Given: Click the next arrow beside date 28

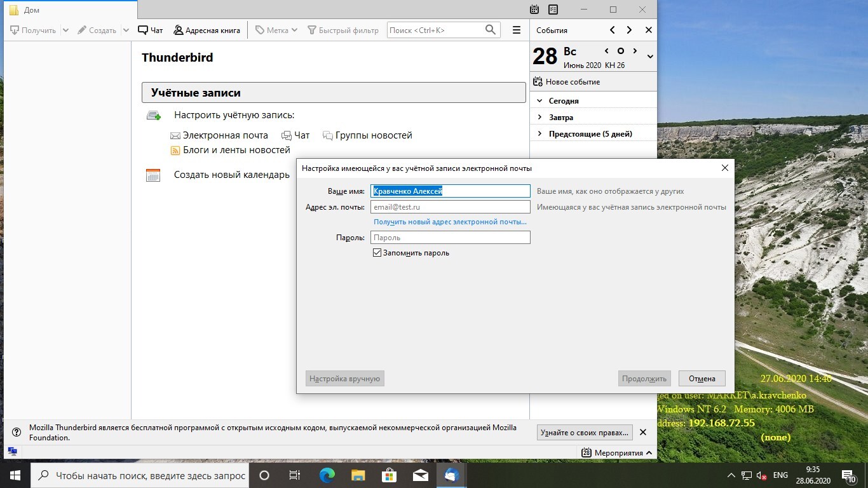Looking at the screenshot, I should (635, 51).
